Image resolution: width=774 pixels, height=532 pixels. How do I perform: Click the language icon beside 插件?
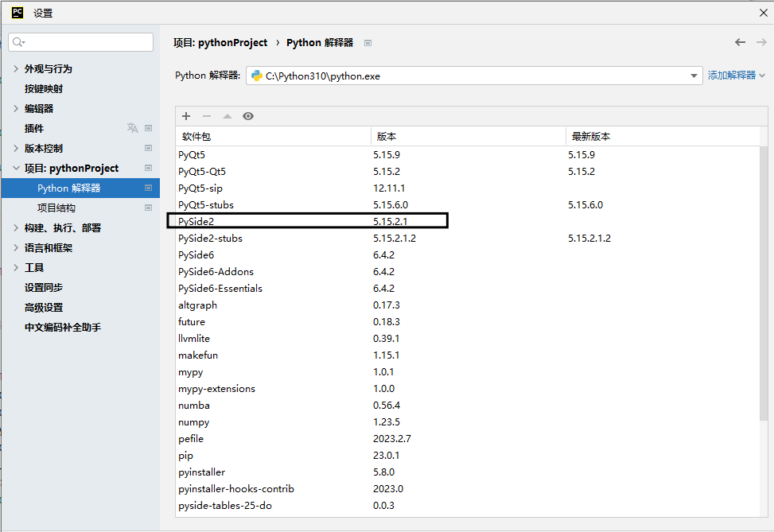click(x=132, y=128)
